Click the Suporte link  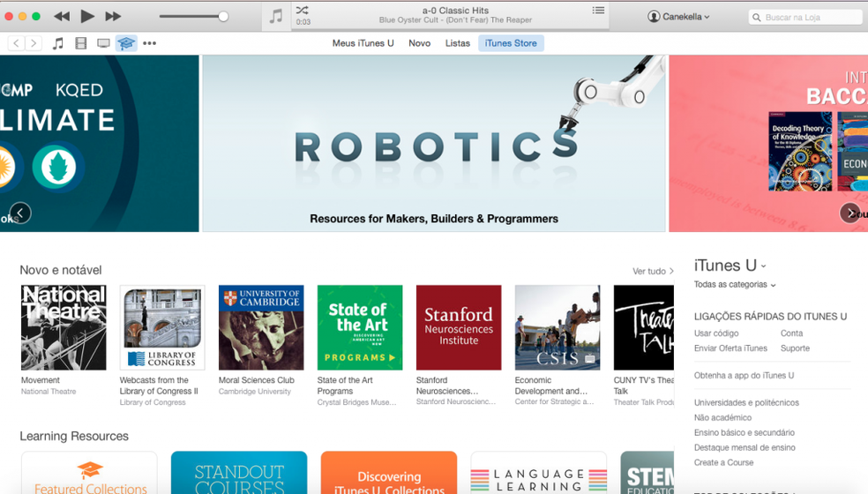795,348
